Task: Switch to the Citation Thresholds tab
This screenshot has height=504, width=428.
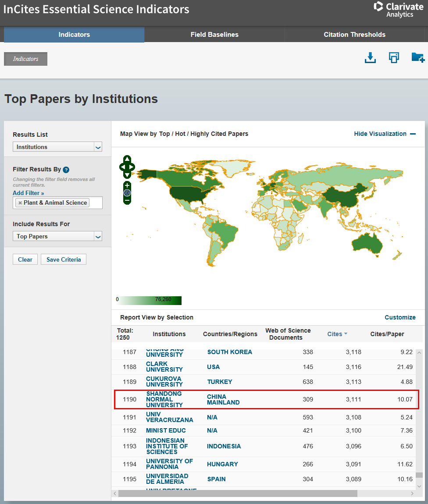Action: click(354, 34)
